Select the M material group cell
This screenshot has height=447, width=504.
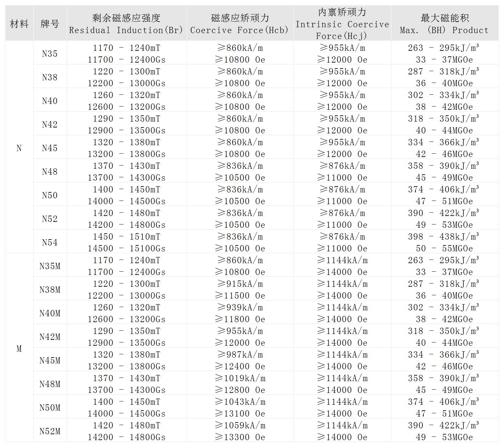click(19, 349)
